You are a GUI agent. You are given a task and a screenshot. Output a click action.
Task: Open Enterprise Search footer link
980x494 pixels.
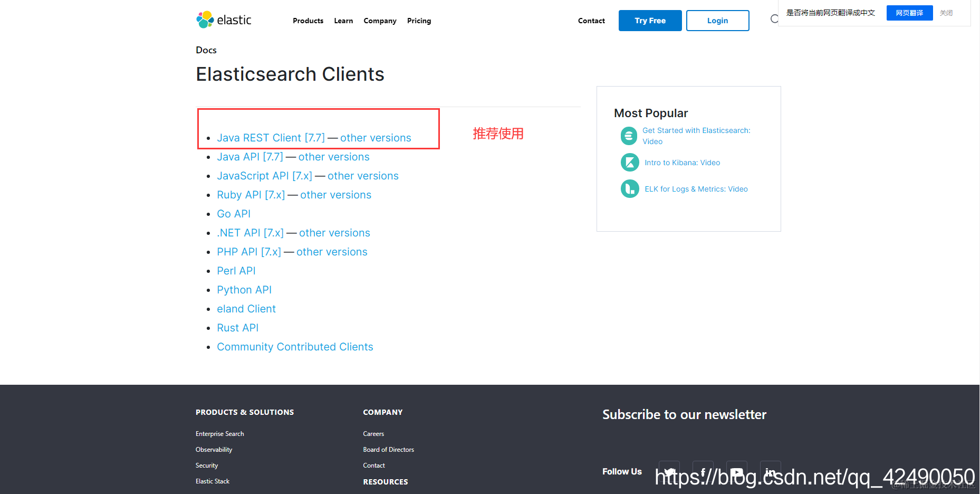(220, 434)
